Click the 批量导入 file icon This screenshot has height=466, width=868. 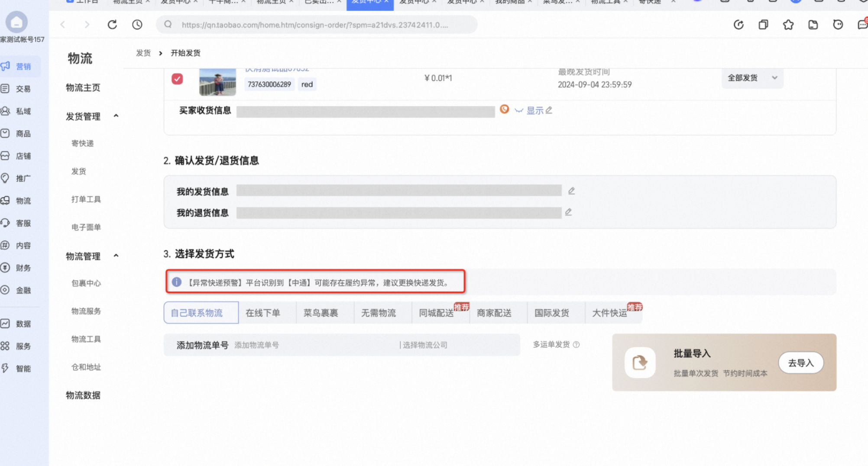pyautogui.click(x=640, y=362)
